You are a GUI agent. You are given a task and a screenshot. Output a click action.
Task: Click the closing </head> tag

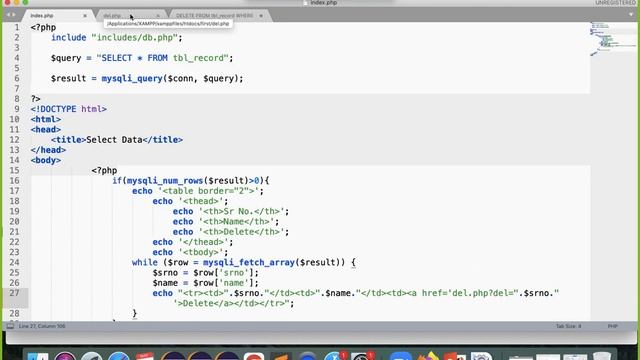coord(48,150)
